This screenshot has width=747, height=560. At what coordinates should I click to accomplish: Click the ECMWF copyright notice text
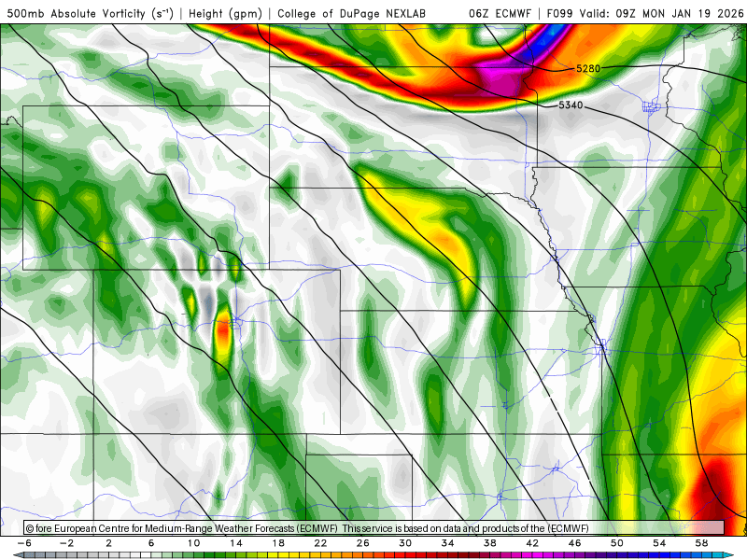coord(307,528)
